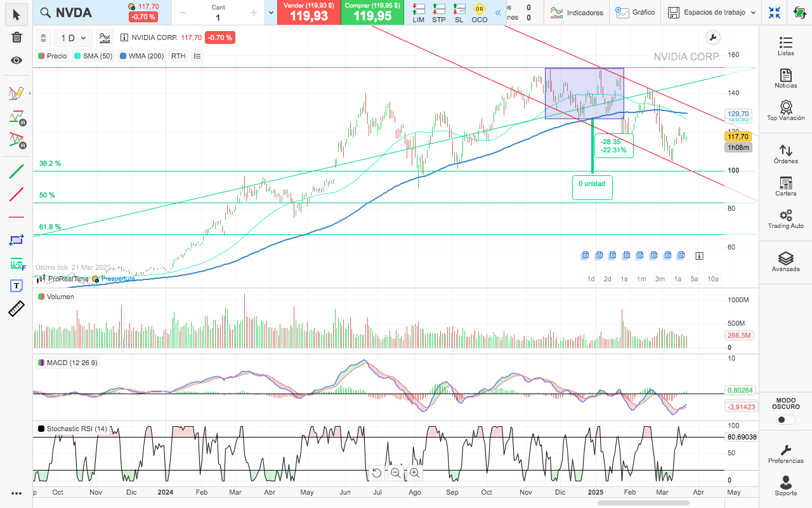Screen dimensions: 812x508
Task: Open NVIDIA CORP. info icon
Action: 124,38
